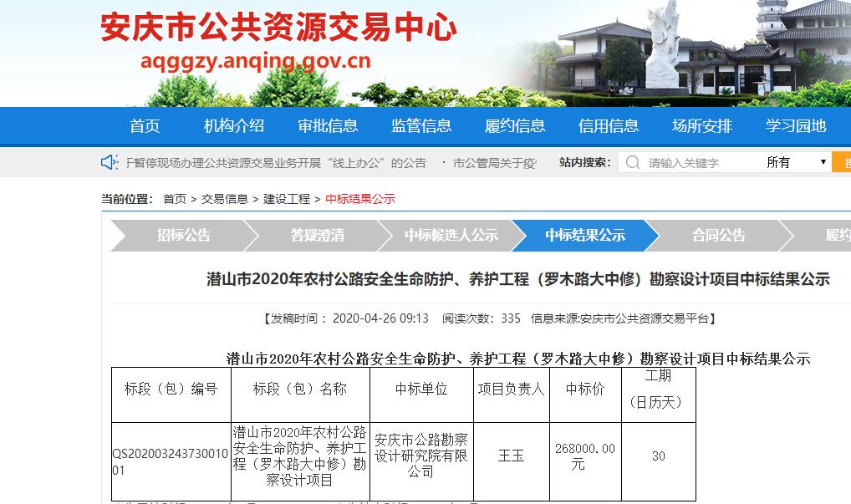This screenshot has width=851, height=504.
Task: Open the 中标候选人公示 step tab
Action: pos(451,236)
